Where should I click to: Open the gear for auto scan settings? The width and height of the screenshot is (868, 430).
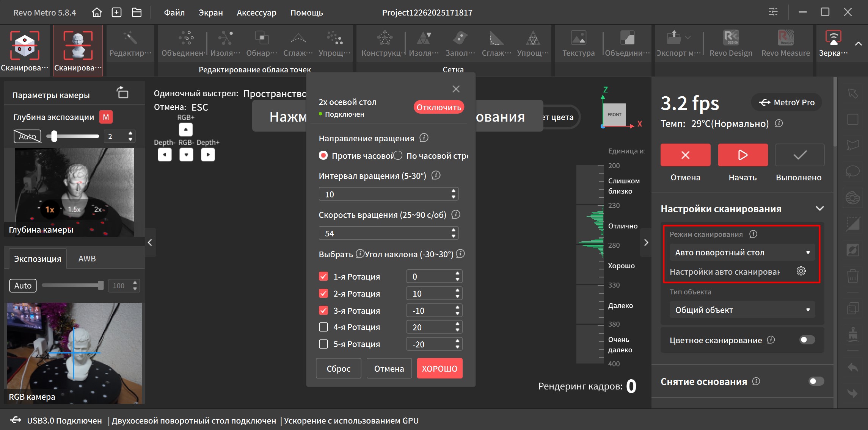click(801, 271)
